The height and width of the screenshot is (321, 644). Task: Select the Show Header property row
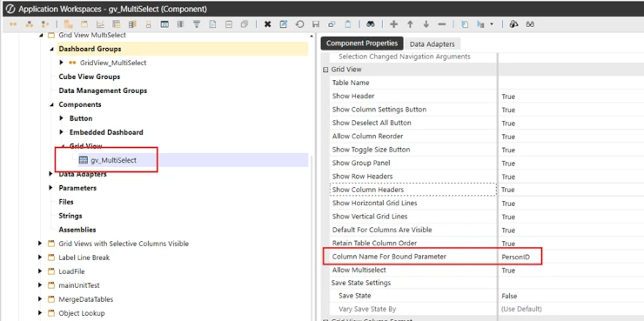click(x=353, y=96)
